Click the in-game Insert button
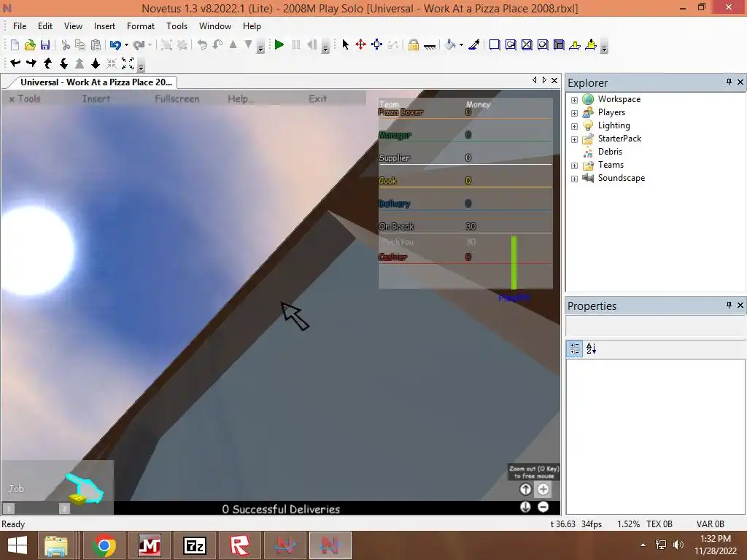The width and height of the screenshot is (747, 560). click(x=96, y=98)
